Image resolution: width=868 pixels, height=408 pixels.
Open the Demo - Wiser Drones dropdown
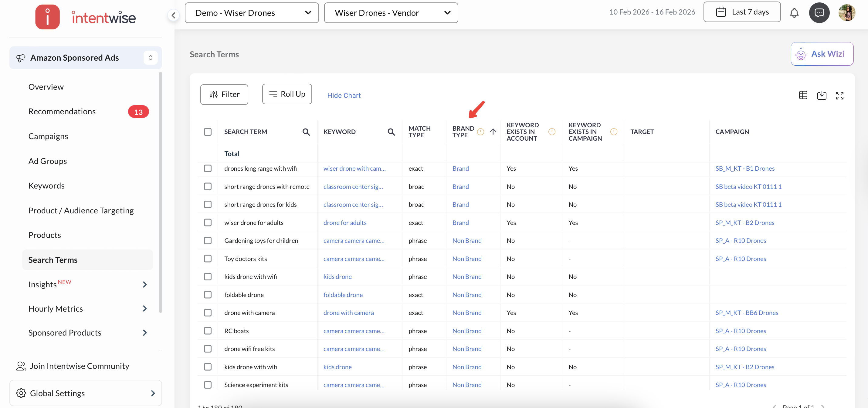[251, 13]
